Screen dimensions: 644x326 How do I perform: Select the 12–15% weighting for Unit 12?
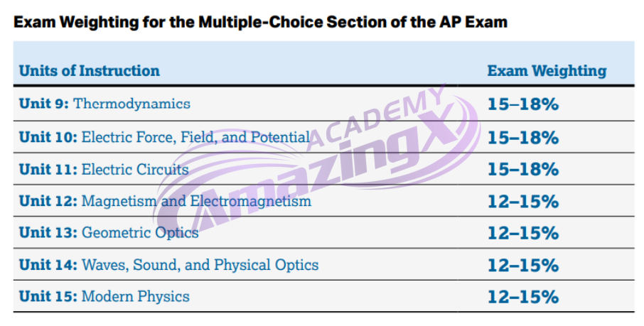click(x=523, y=201)
